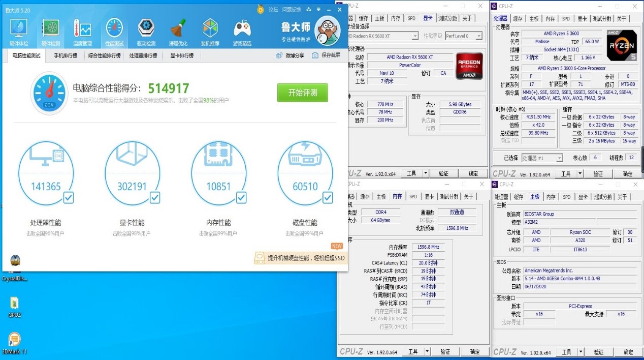Click the green 开始评测 button
Viewport: 644px width, 360px height.
(x=302, y=93)
